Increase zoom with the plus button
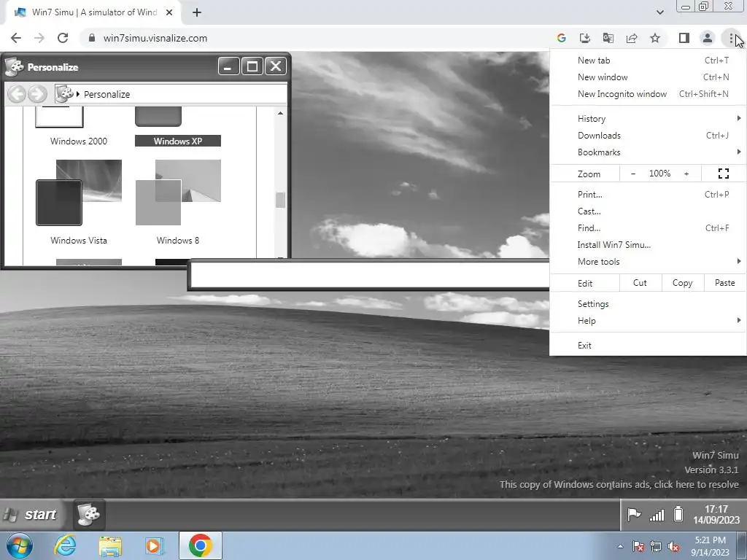The width and height of the screenshot is (747, 560). (686, 174)
